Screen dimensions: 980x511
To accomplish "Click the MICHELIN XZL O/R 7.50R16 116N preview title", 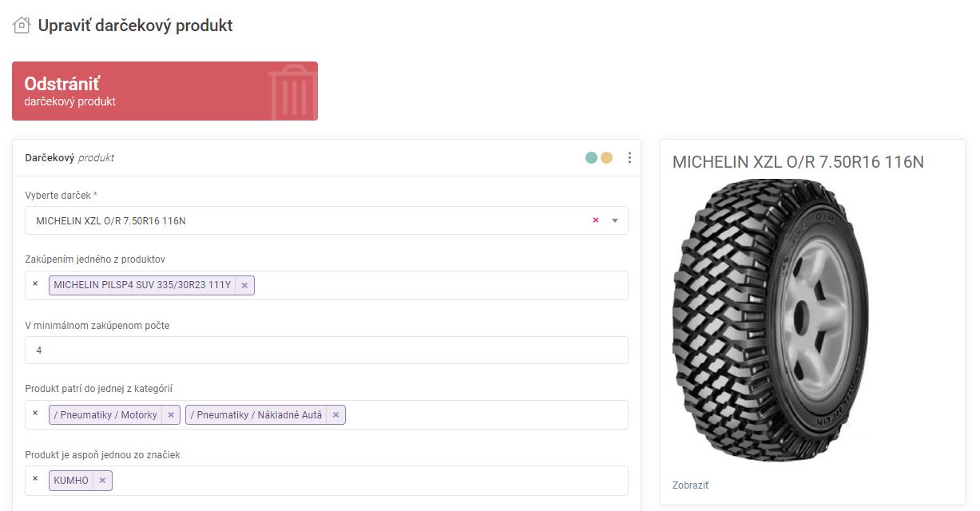I will point(797,162).
